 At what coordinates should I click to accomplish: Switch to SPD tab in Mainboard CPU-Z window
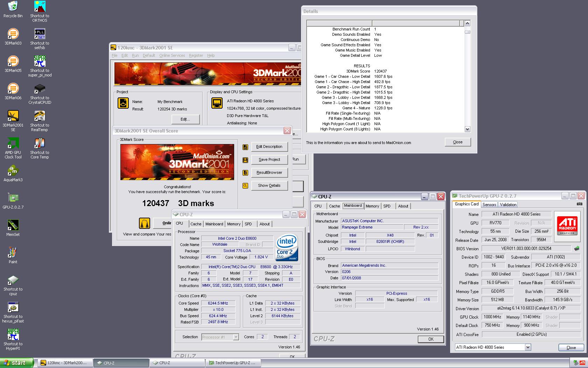click(x=387, y=206)
